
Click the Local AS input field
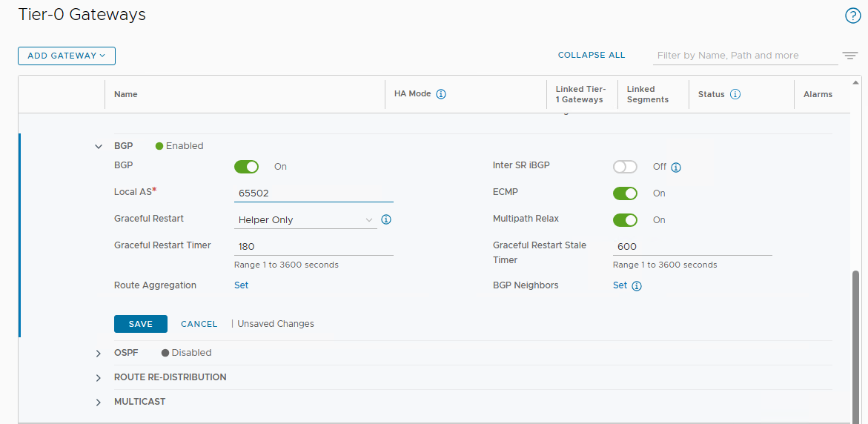click(x=314, y=193)
